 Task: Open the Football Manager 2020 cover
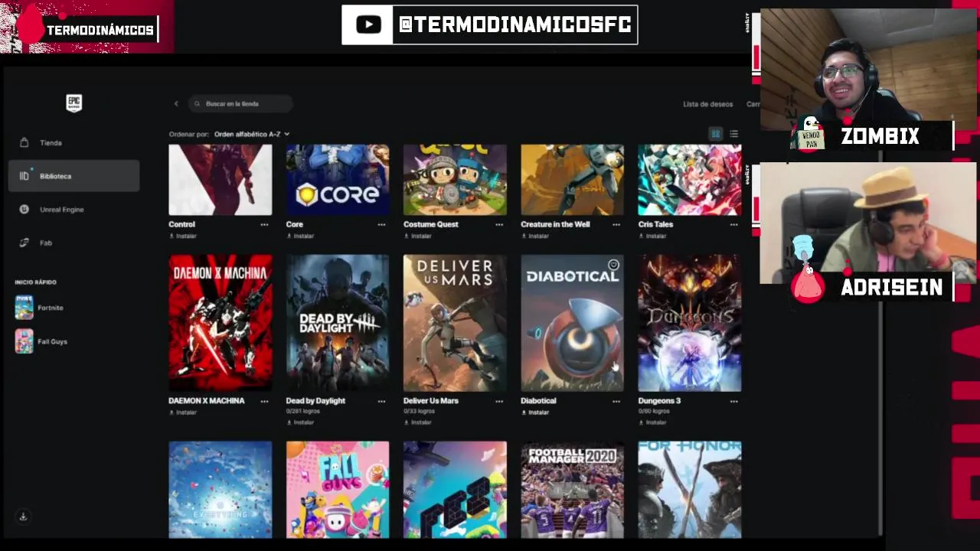coord(573,490)
